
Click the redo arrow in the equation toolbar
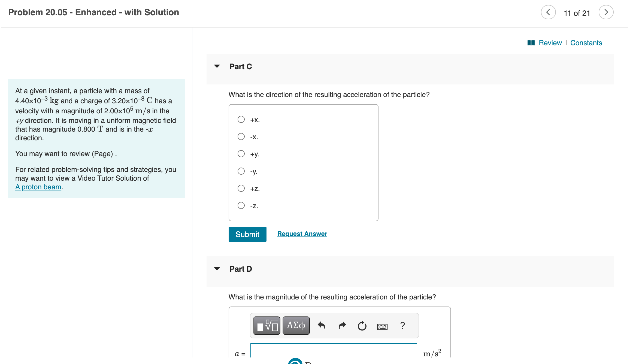click(342, 325)
